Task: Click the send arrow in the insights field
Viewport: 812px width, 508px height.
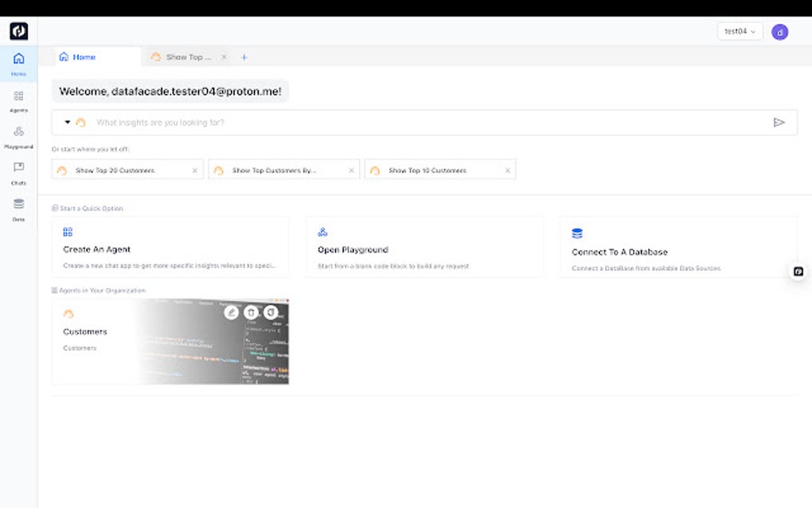Action: point(780,122)
